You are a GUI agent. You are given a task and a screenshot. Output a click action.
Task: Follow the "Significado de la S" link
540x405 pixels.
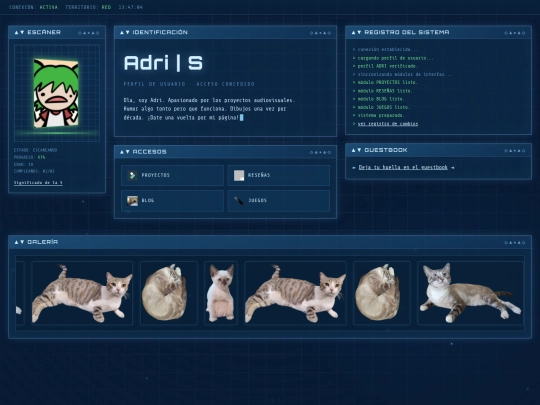click(x=38, y=183)
